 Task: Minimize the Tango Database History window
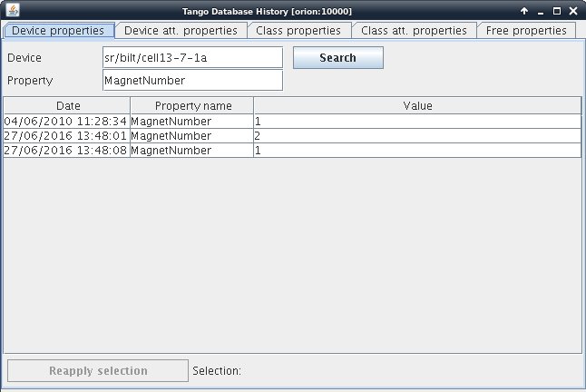[541, 11]
